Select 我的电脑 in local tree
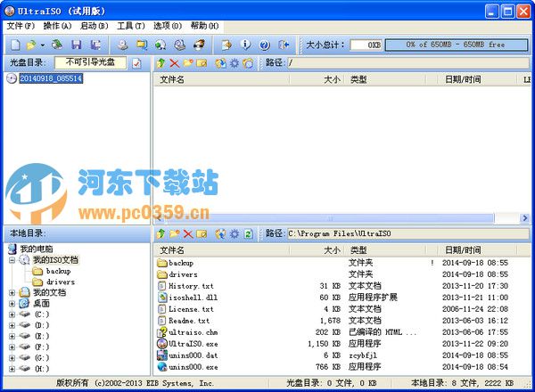This screenshot has width=535, height=392. coord(37,249)
